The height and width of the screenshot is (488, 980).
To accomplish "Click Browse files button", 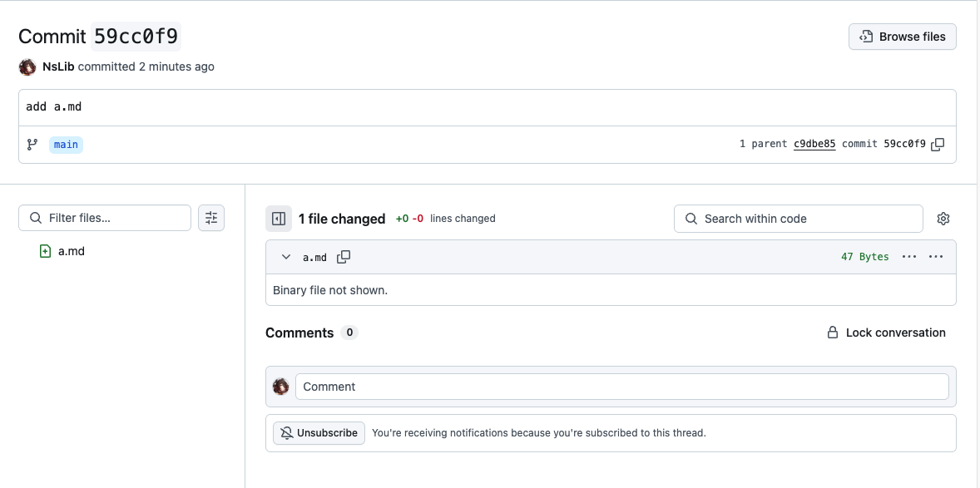I will [x=903, y=37].
